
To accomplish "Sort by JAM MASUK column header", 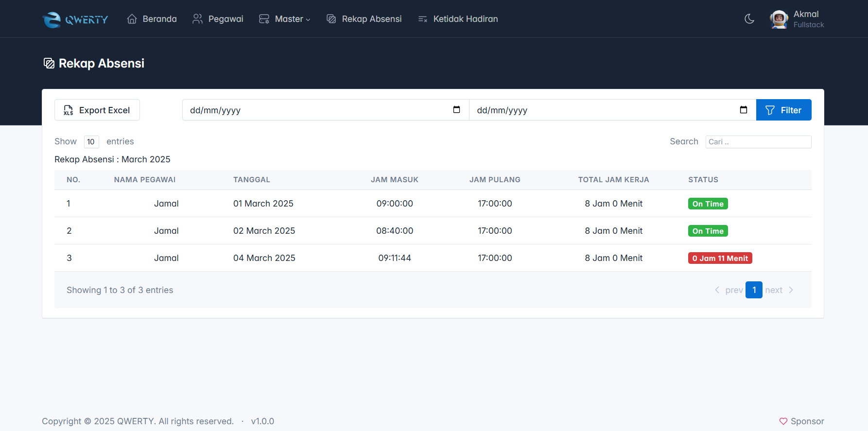I will 395,180.
